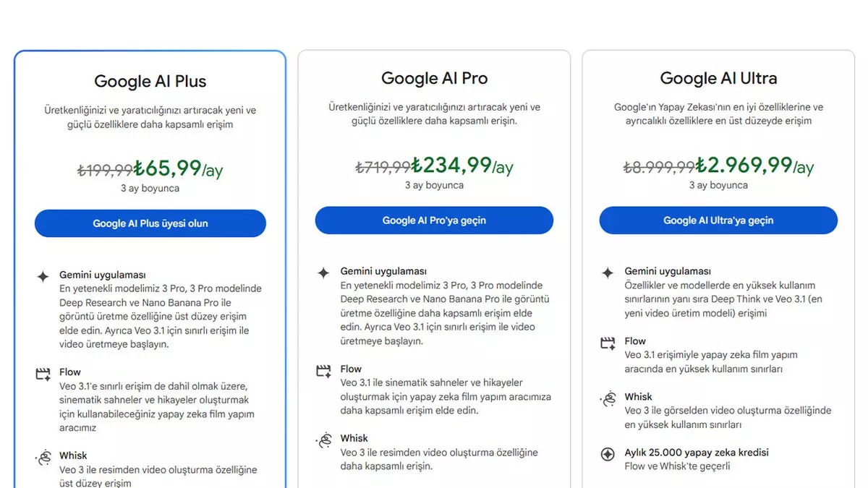This screenshot has width=868, height=488.
Task: Click the Google AI Ultra heading
Action: [x=718, y=77]
